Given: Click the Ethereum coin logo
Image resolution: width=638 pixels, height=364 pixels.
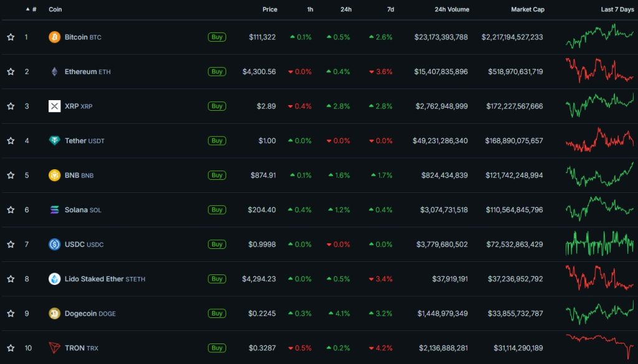Looking at the screenshot, I should [x=55, y=72].
